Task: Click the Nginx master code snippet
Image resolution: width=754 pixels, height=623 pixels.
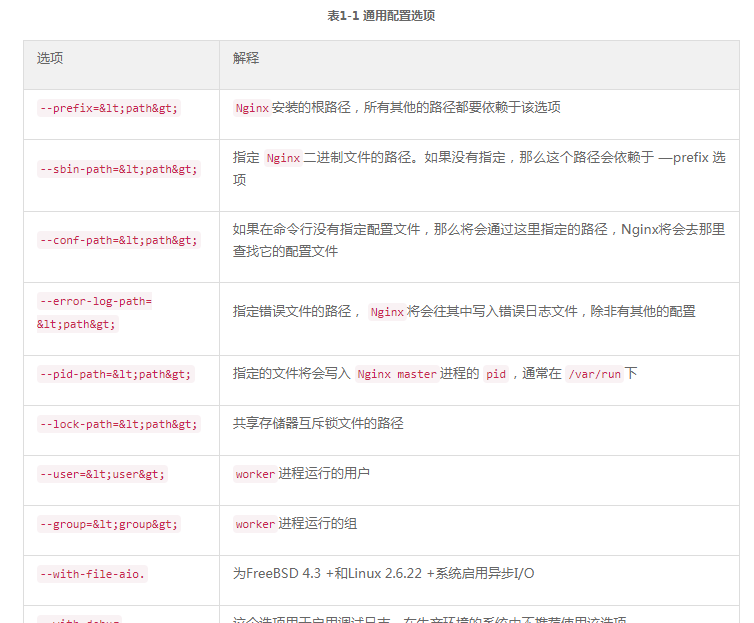Action: coord(397,374)
